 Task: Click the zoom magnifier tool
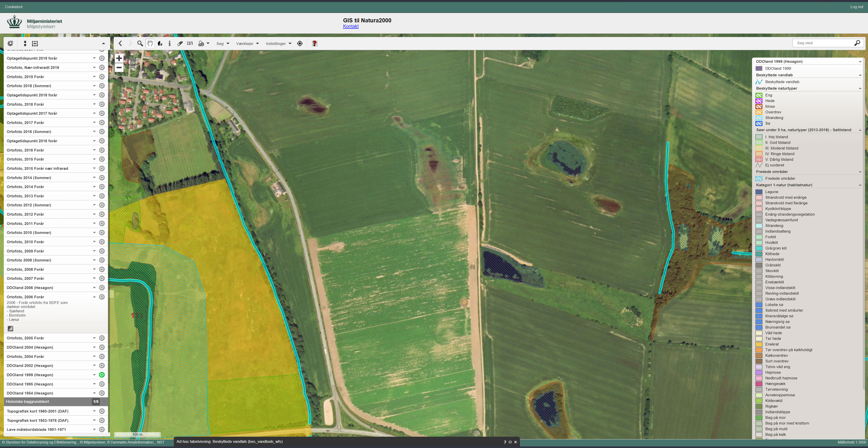[140, 43]
